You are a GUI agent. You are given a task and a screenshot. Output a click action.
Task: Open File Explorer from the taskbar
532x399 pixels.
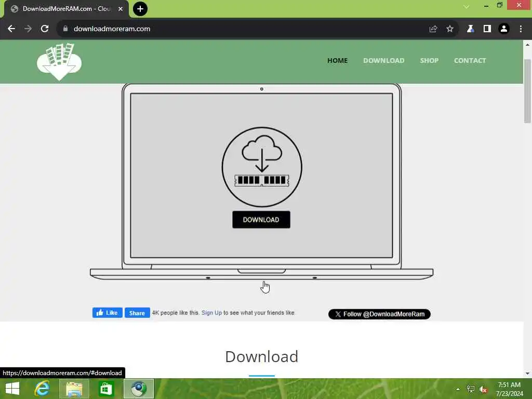coord(74,389)
